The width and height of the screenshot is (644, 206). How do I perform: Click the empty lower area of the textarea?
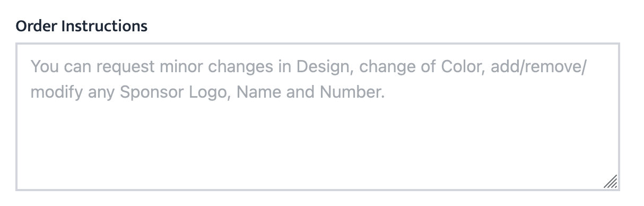point(317,149)
